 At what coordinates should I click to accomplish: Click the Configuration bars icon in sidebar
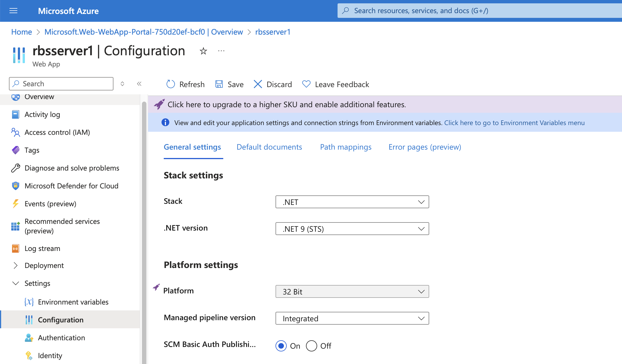coord(29,320)
